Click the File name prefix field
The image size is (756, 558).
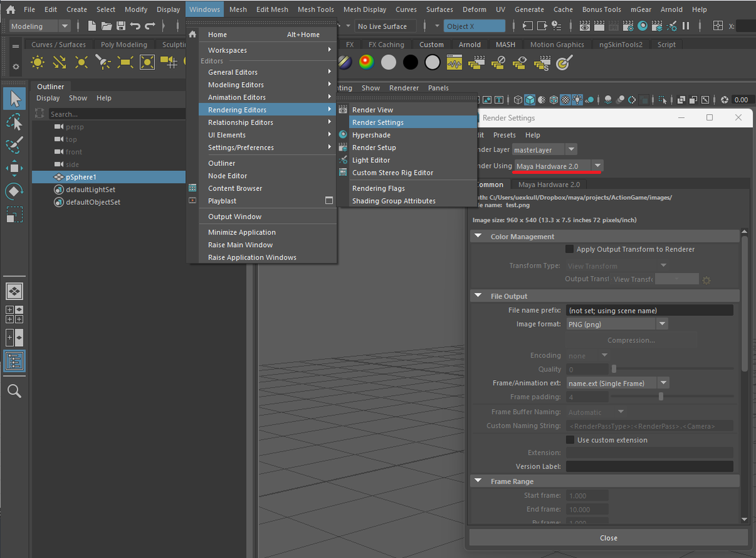coord(650,310)
